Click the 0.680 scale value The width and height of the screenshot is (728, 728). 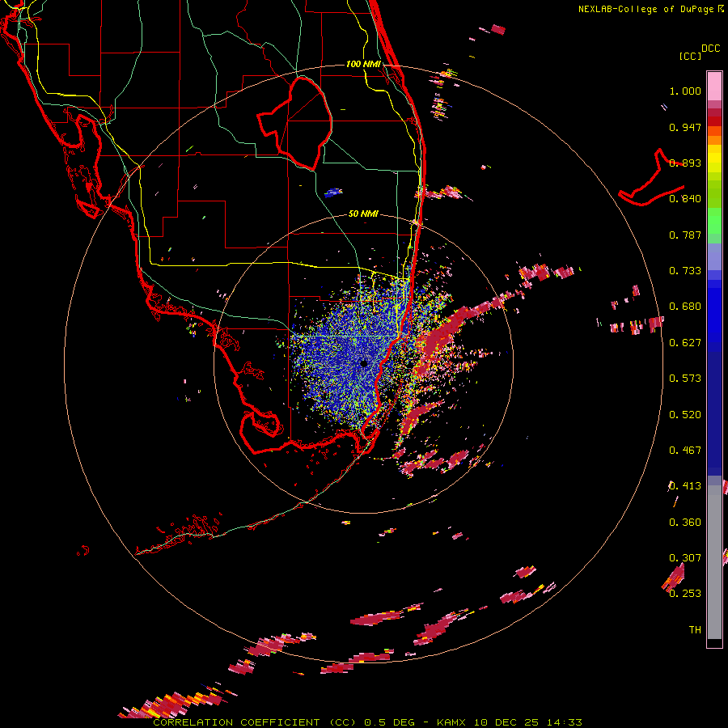(685, 307)
